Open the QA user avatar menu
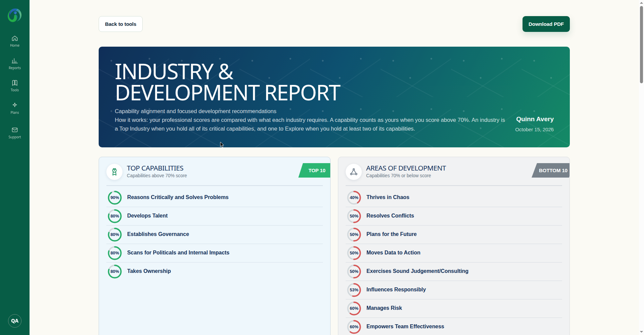 15,321
